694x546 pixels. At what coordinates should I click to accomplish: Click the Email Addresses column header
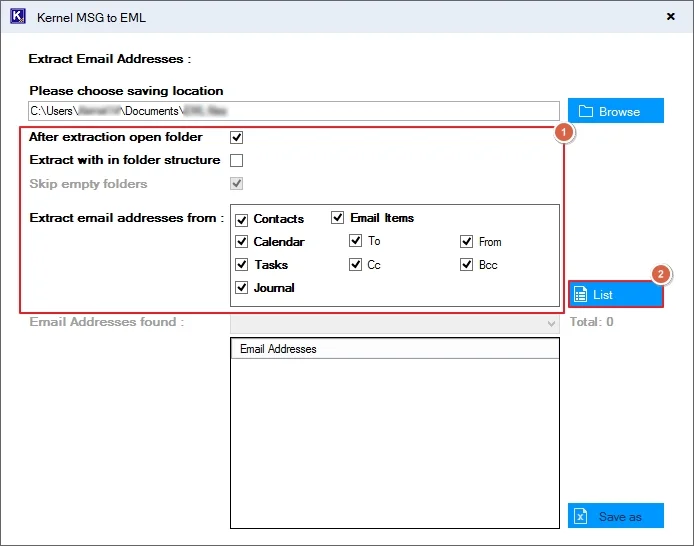click(394, 349)
